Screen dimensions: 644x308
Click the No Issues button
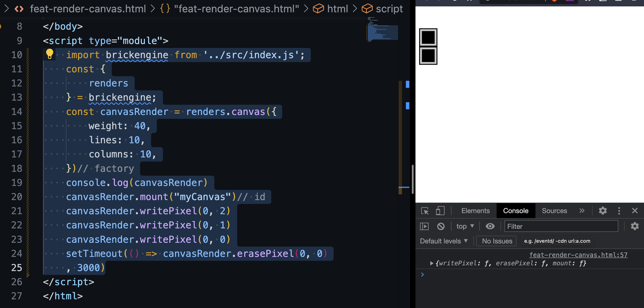pos(497,241)
